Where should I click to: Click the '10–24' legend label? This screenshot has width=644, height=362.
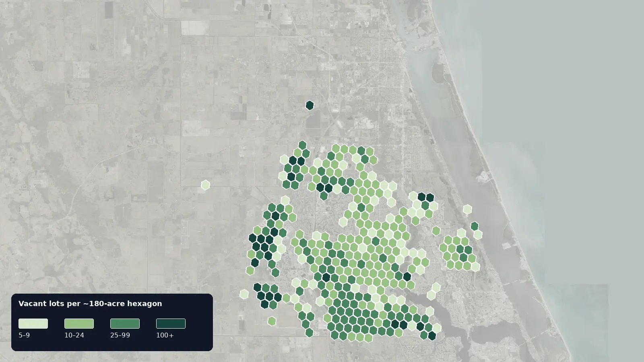[x=74, y=335]
